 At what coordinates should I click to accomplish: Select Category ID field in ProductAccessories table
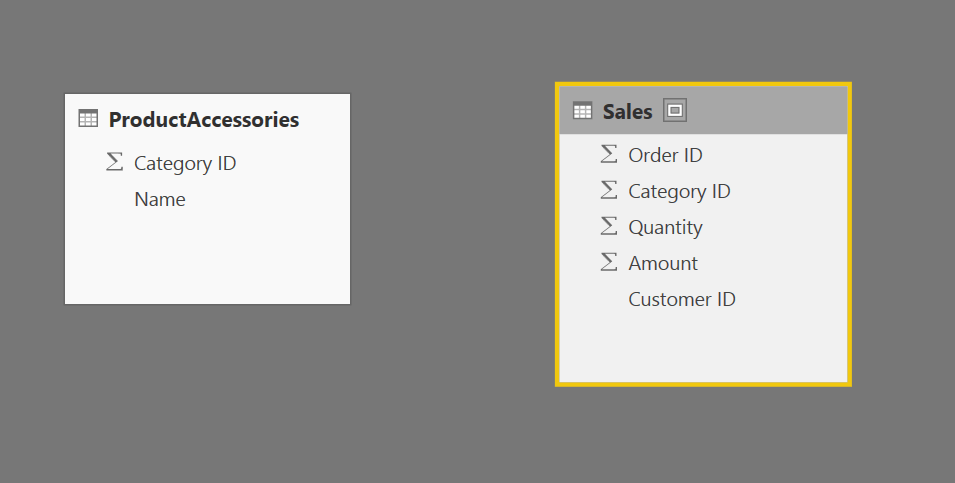207,163
